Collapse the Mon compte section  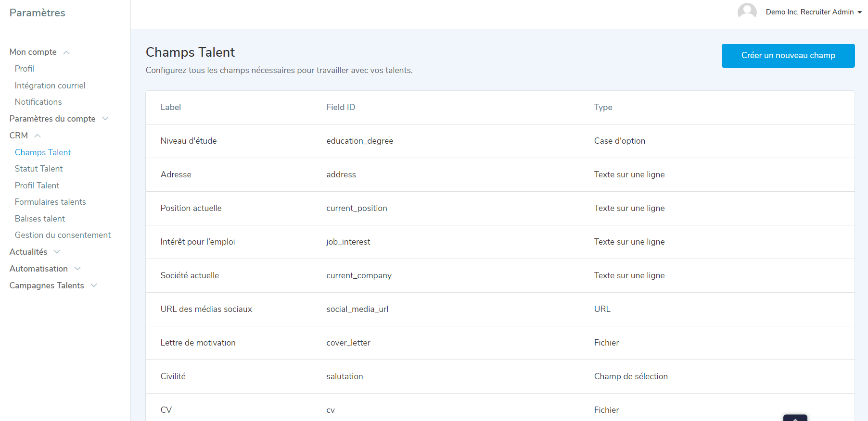point(66,52)
